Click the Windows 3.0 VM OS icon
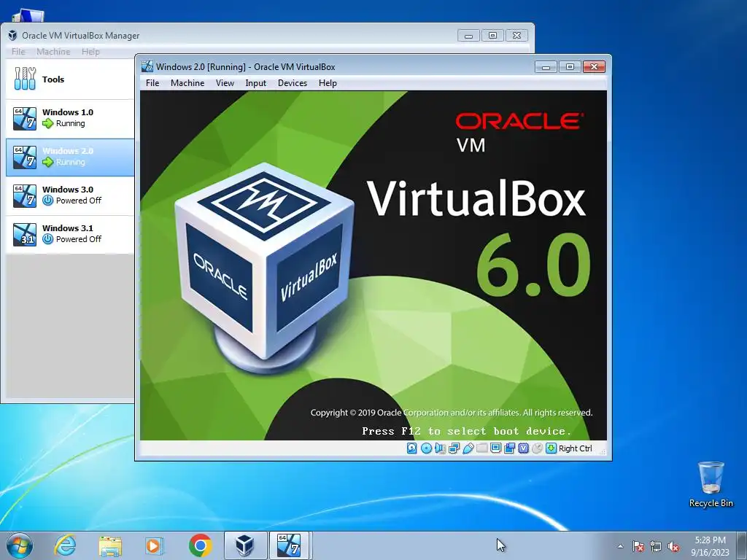Viewport: 747px width, 560px height. (25, 195)
